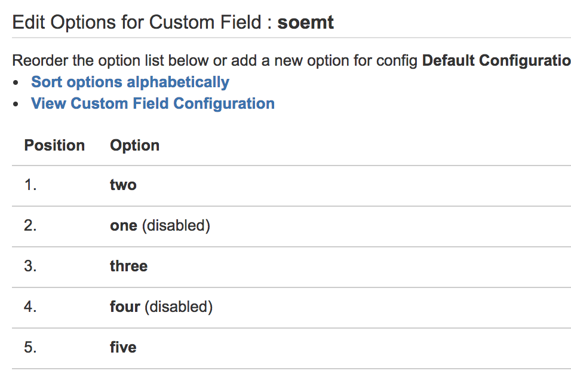571x392 pixels.
Task: Click position number 4 in the table
Action: pos(30,307)
